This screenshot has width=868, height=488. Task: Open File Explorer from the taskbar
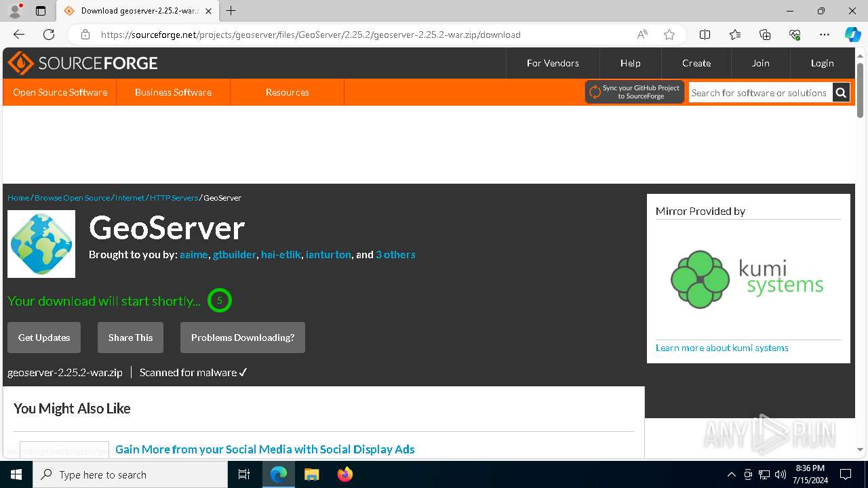tap(311, 474)
